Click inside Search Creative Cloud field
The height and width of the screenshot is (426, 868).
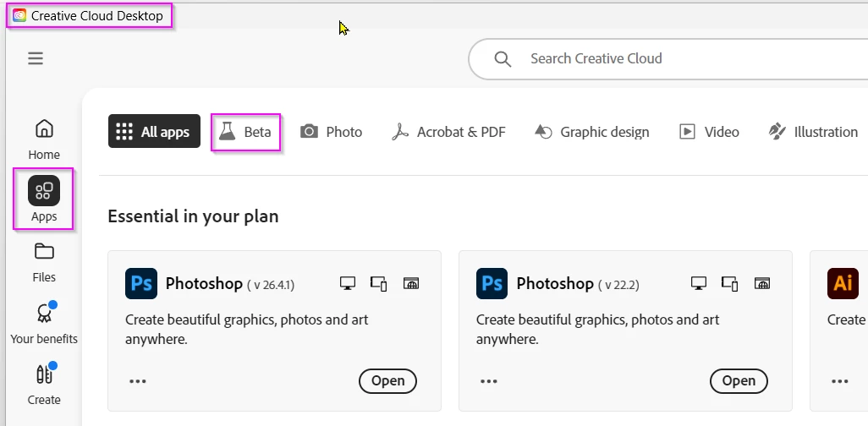[667, 58]
